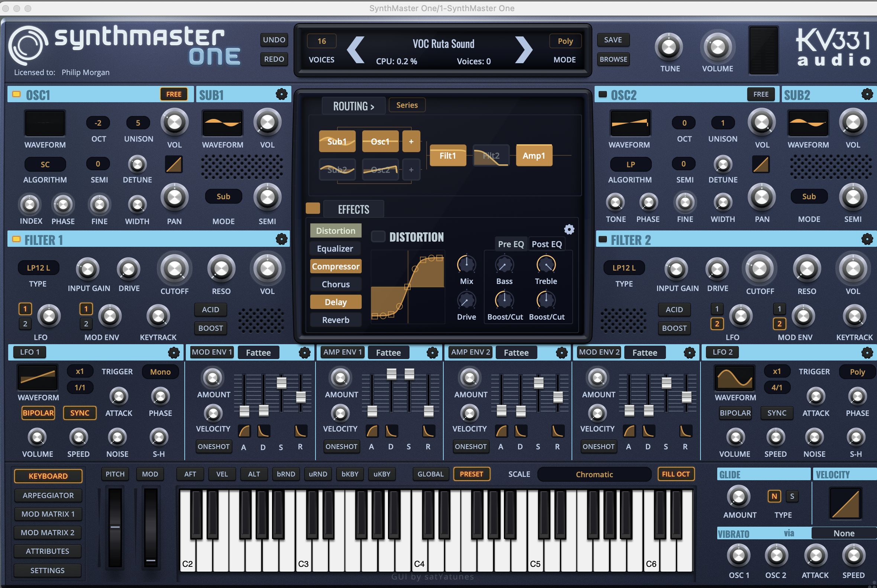Open the MOD ENV 2 settings gear
877x588 pixels.
coord(689,352)
